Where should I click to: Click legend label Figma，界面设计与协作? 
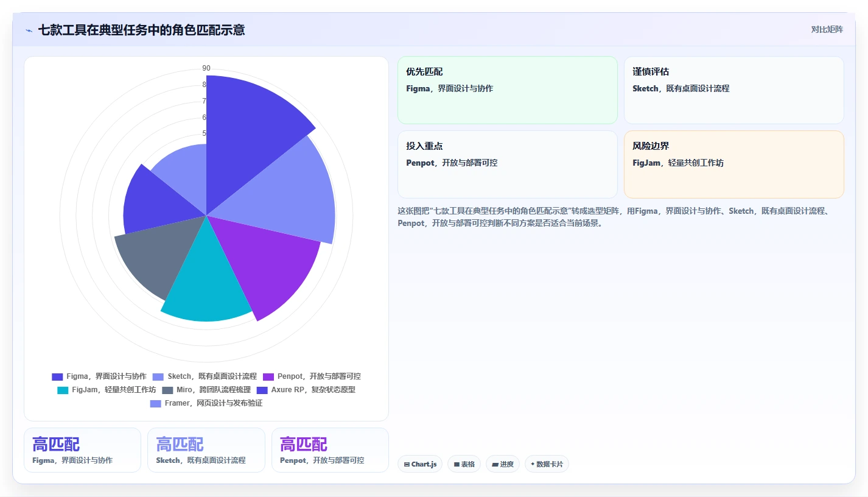click(107, 377)
